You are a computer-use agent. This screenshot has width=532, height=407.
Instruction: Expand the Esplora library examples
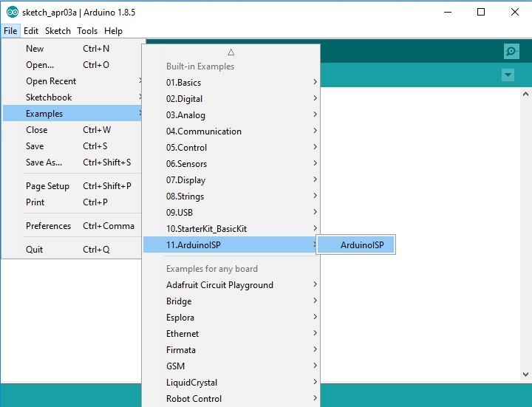pos(231,318)
